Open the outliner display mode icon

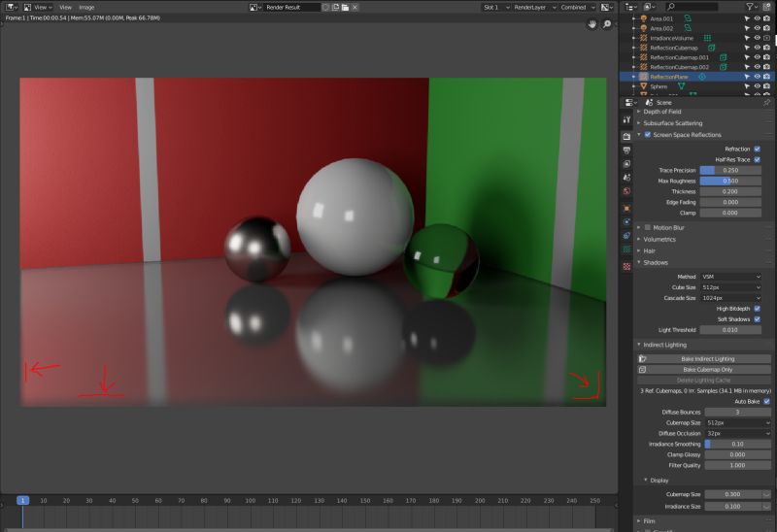pos(649,7)
